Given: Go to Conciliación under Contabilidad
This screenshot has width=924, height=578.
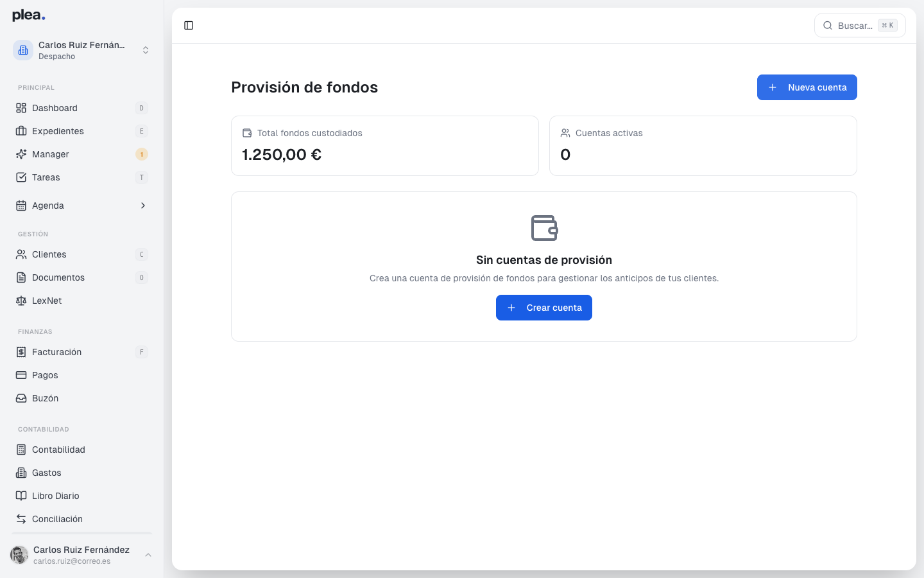Looking at the screenshot, I should [x=57, y=519].
